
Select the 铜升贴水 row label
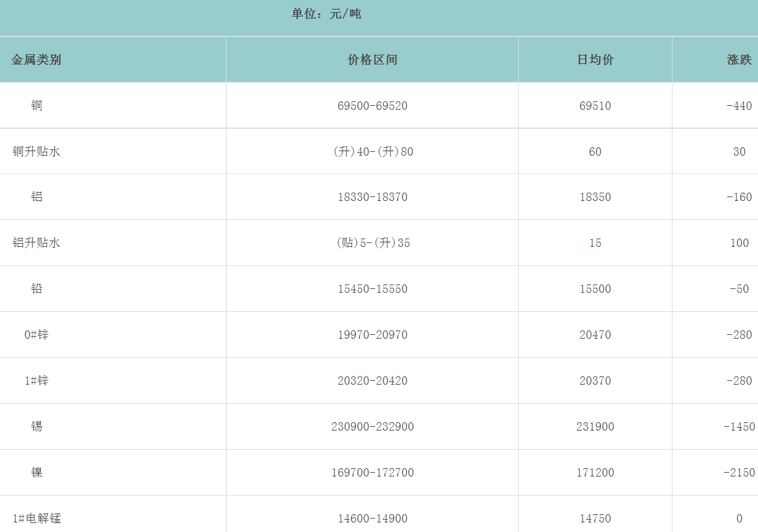point(36,152)
